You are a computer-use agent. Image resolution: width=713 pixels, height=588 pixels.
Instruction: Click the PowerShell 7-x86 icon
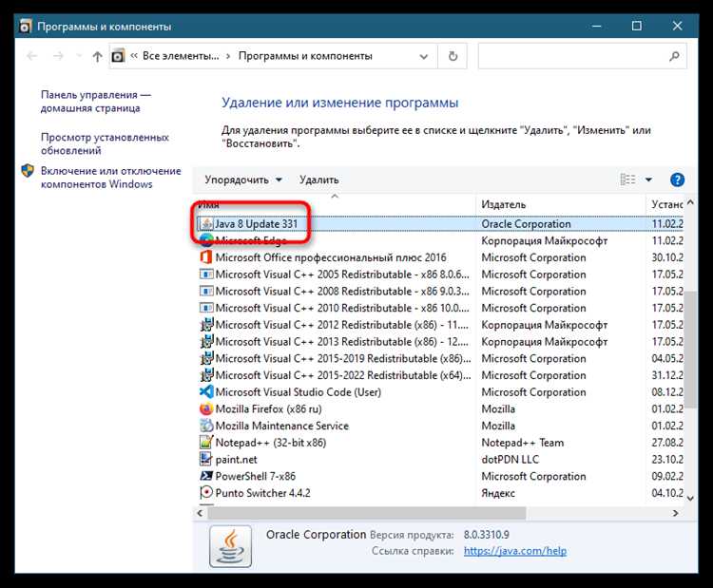pos(206,476)
